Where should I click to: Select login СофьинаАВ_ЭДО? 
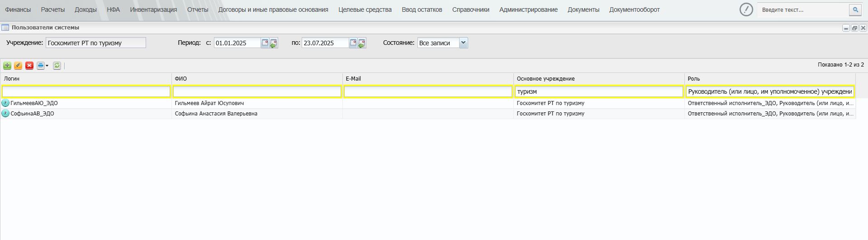pyautogui.click(x=32, y=114)
